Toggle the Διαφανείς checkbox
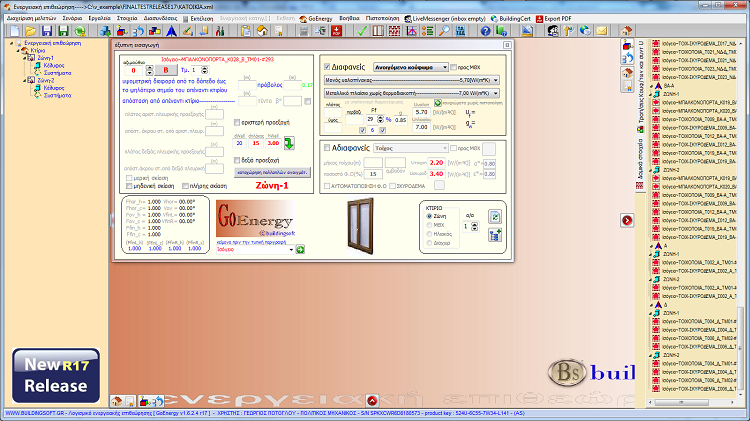The image size is (750, 421). (x=325, y=65)
